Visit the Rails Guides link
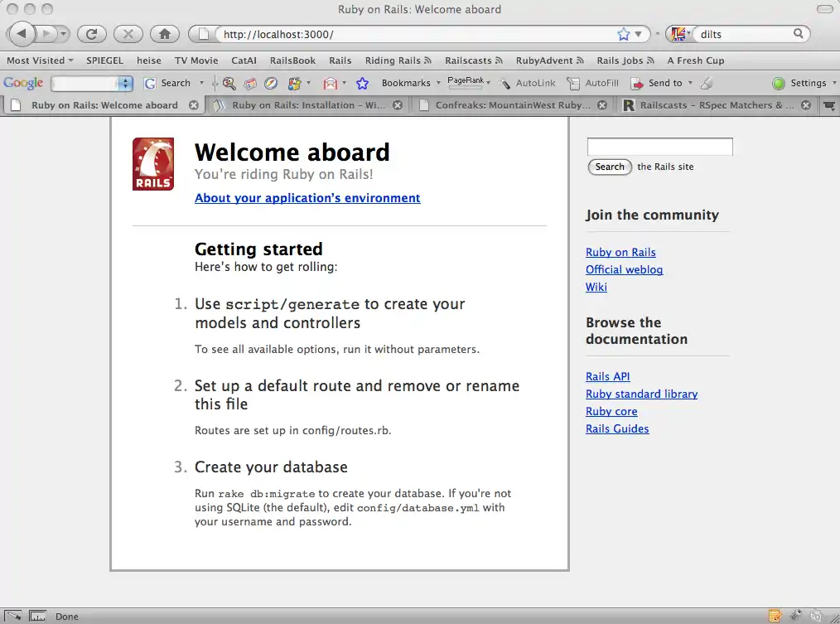840x624 pixels. (x=617, y=429)
